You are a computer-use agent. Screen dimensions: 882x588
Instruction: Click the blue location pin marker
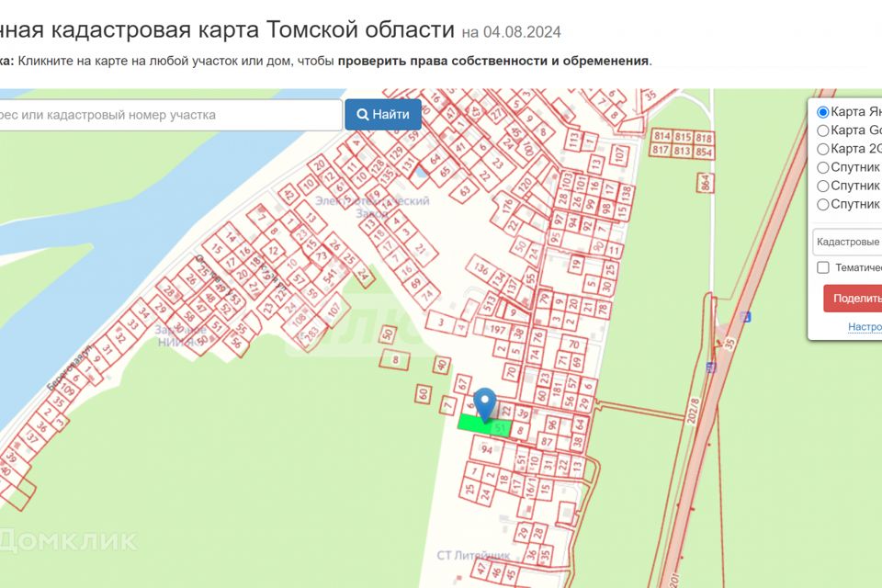click(x=484, y=404)
